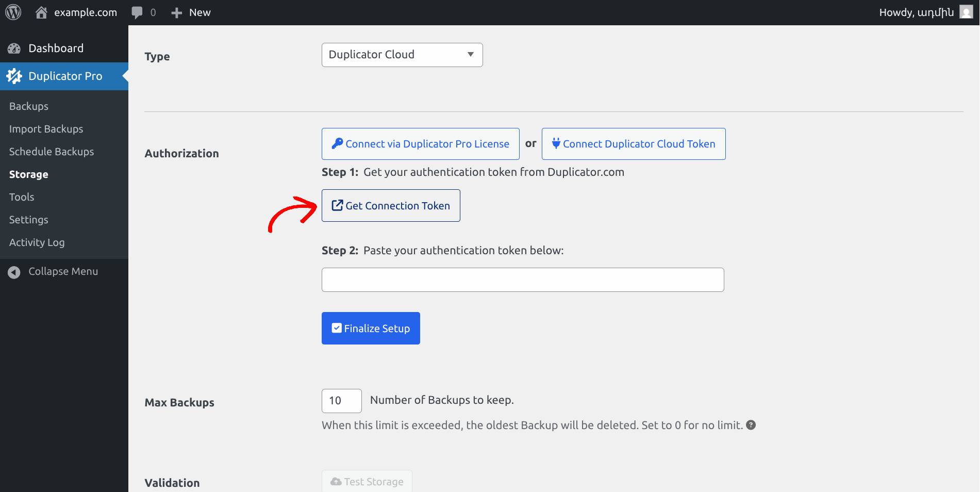
Task: Click the Dashboard gauge icon
Action: click(x=14, y=48)
